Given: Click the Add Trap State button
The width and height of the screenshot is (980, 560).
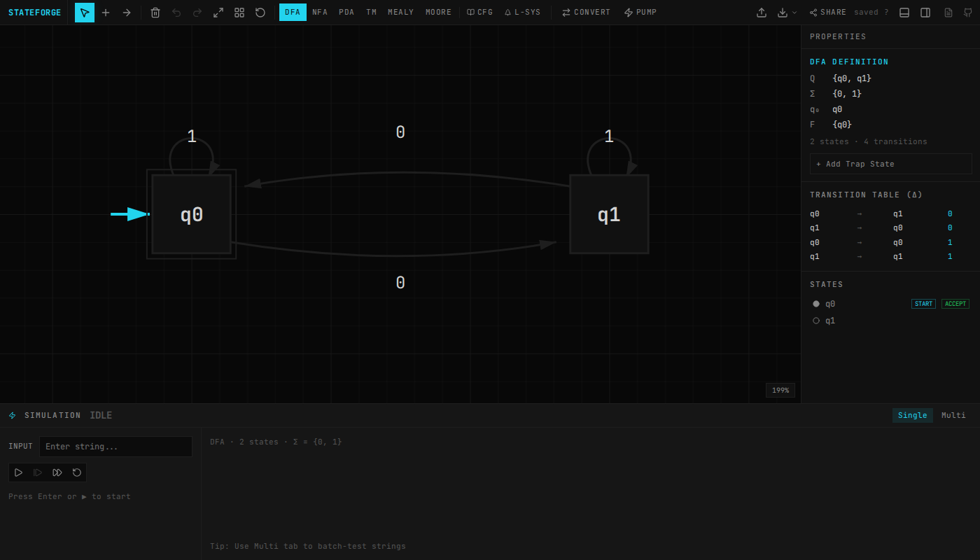Looking at the screenshot, I should 890,163.
